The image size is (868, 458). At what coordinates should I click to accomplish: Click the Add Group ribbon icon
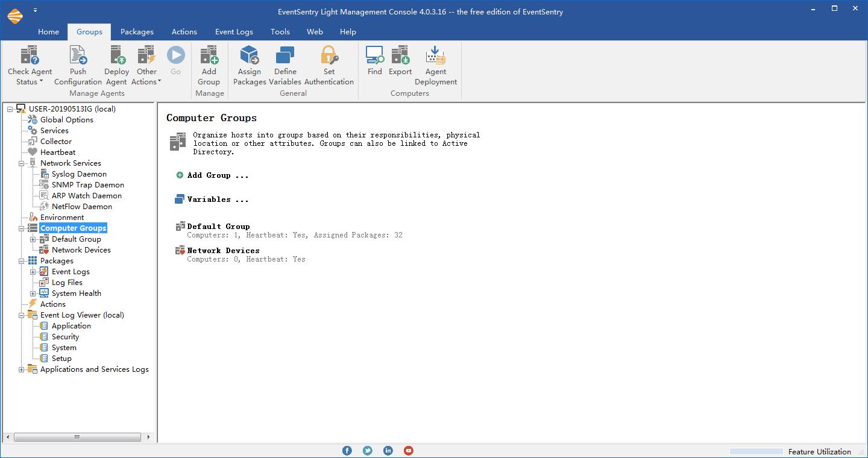[209, 56]
